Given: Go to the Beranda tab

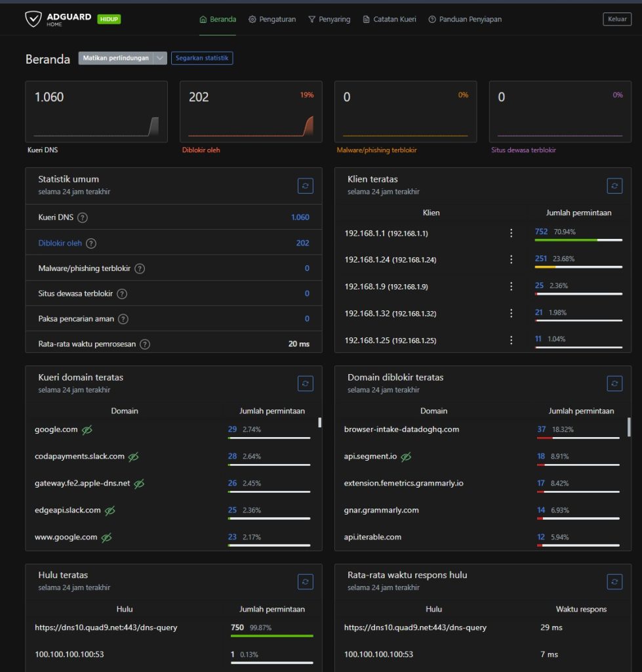Looking at the screenshot, I should pyautogui.click(x=218, y=19).
